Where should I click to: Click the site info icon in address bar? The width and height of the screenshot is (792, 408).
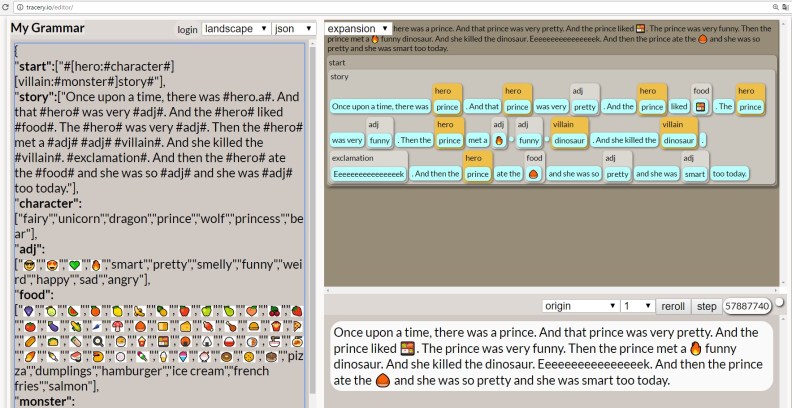click(x=19, y=6)
